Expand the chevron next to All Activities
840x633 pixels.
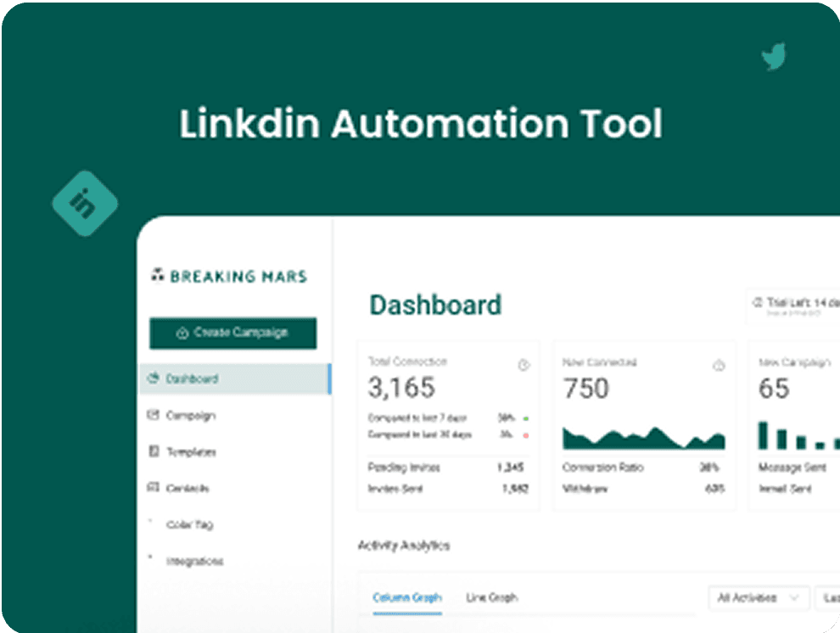click(795, 597)
